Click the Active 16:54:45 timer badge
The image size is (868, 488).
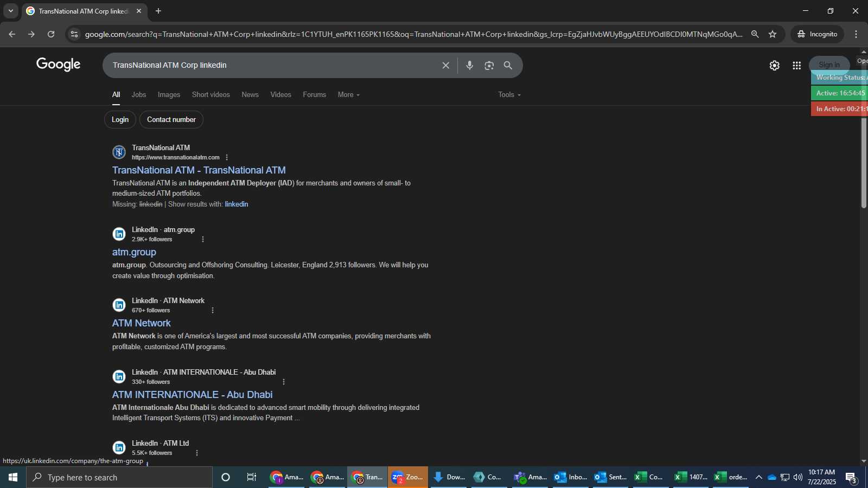[839, 93]
